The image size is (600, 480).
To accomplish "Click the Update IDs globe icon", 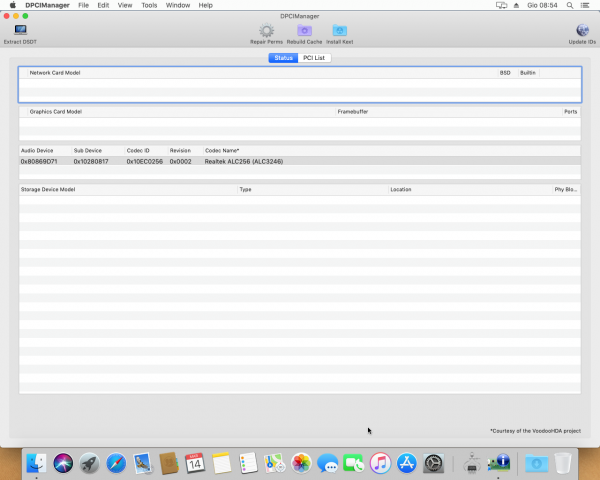I will click(582, 31).
